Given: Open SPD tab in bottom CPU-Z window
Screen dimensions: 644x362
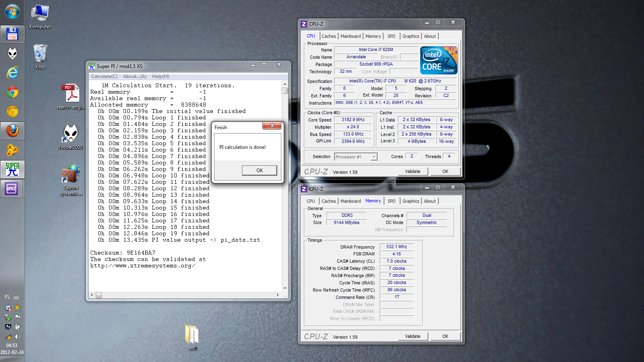Looking at the screenshot, I should point(392,201).
